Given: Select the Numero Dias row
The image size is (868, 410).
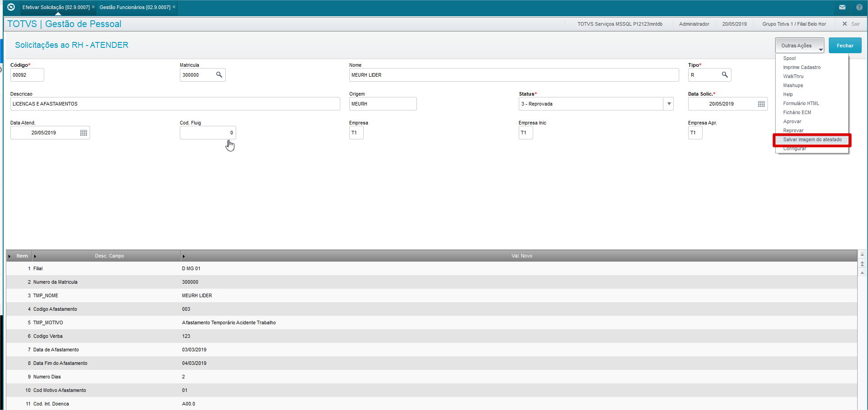Looking at the screenshot, I should coord(432,377).
